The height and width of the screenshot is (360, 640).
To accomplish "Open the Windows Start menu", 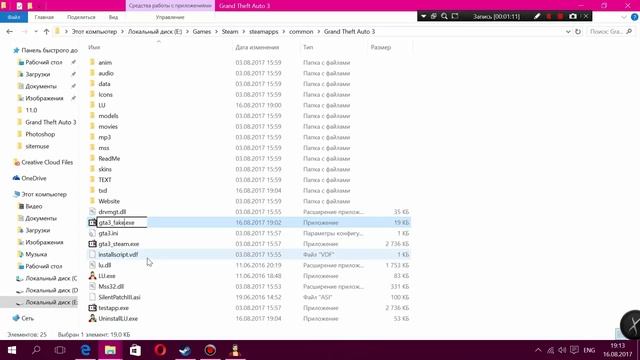I will point(11,350).
